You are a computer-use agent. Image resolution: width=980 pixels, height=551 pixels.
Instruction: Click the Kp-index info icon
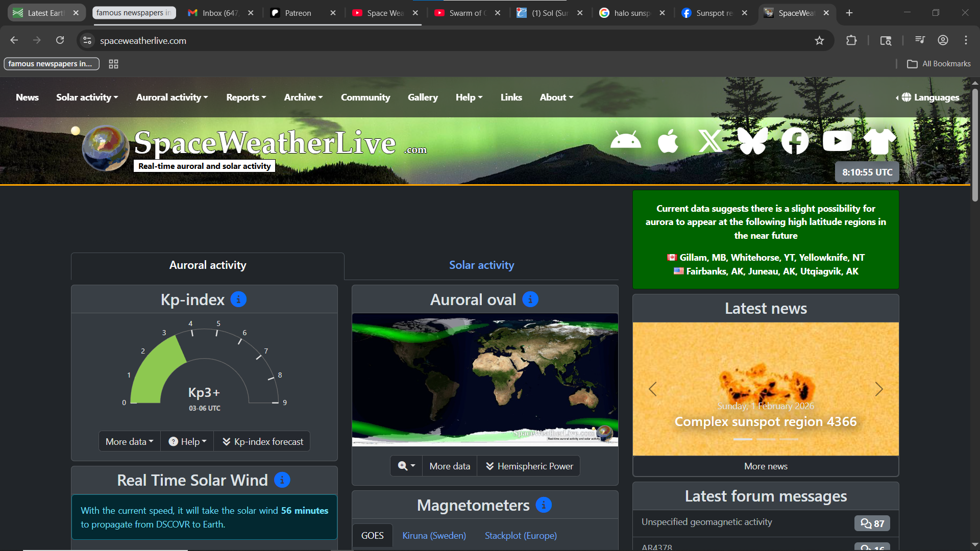click(x=238, y=299)
